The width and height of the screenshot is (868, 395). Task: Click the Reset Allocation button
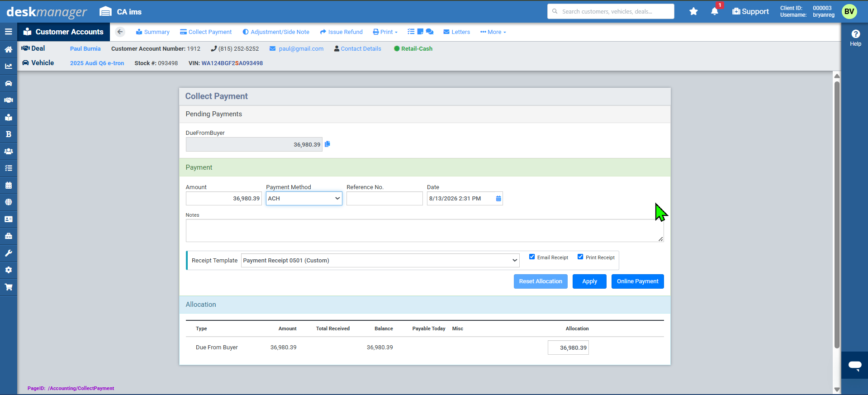point(541,281)
